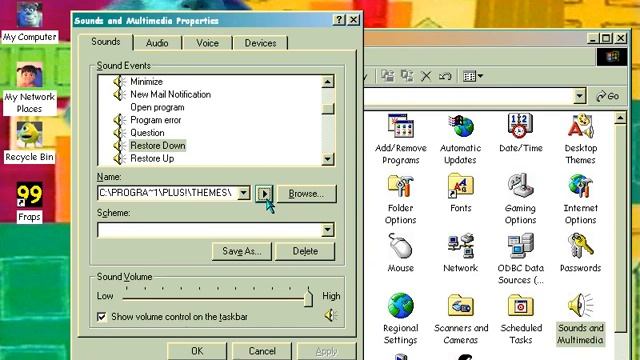This screenshot has height=360, width=640.
Task: Select the Open program sound event
Action: [157, 107]
